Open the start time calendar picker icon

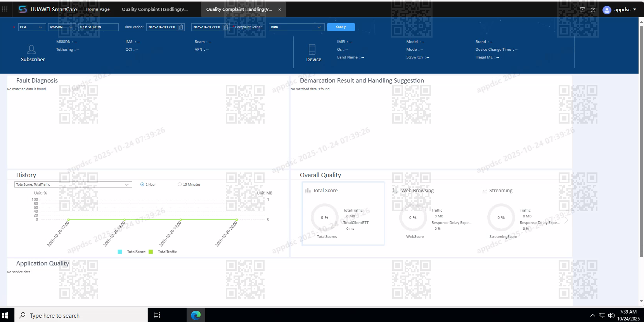tap(180, 27)
